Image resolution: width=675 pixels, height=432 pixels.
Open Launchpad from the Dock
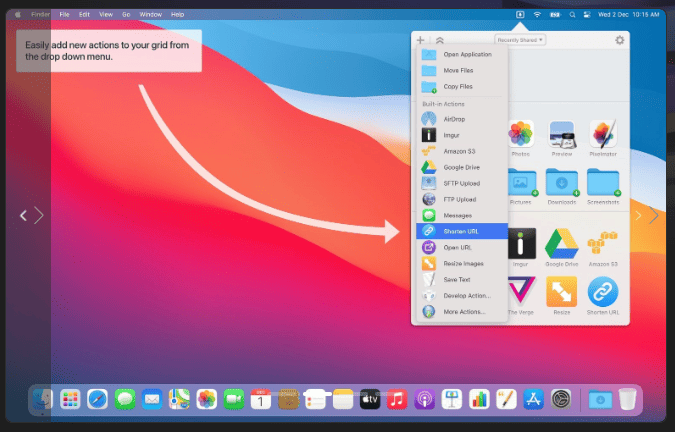coord(70,400)
